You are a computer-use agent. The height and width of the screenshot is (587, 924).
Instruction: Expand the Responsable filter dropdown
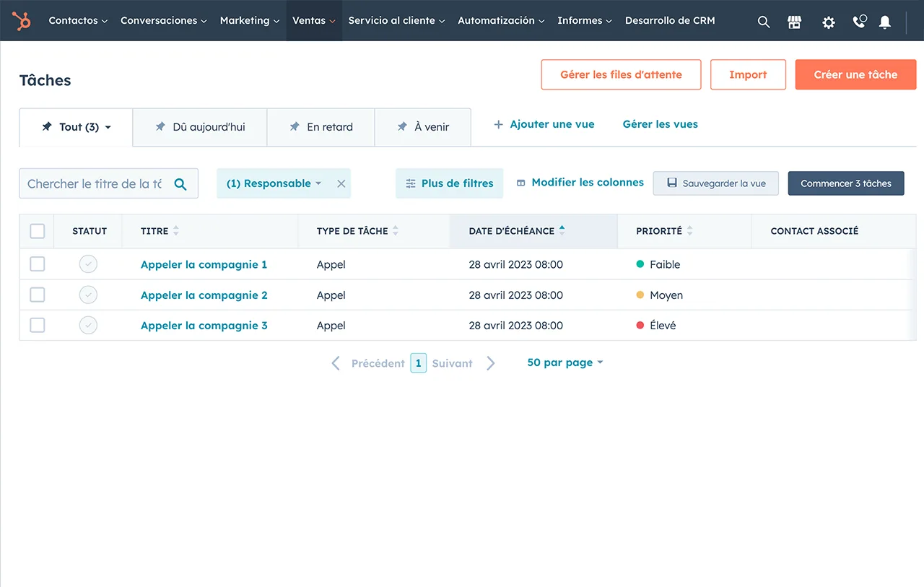tap(274, 183)
